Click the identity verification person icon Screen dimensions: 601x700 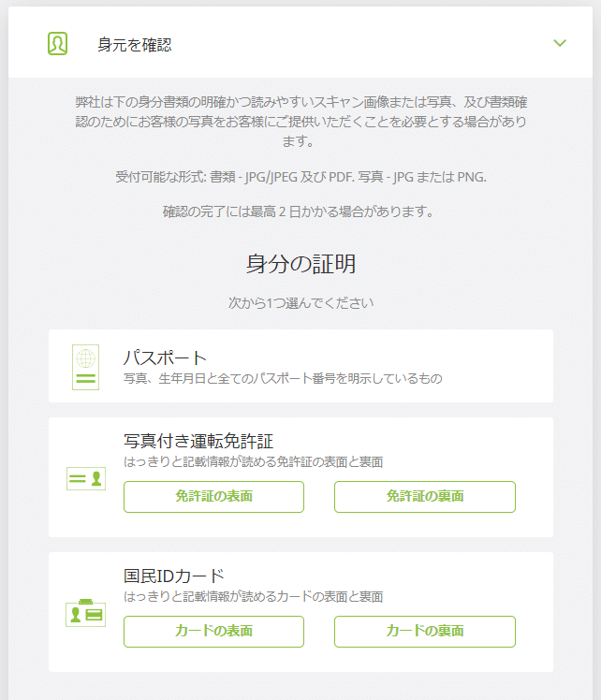[x=58, y=43]
